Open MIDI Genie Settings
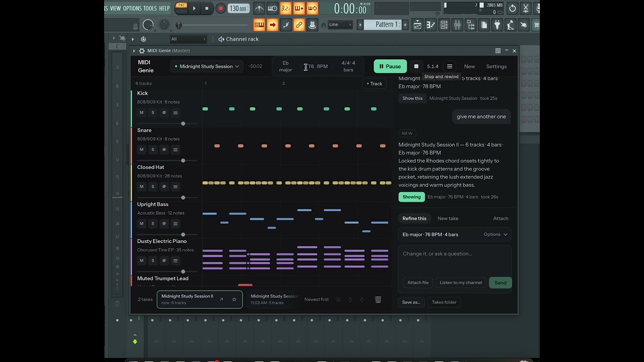 [497, 66]
